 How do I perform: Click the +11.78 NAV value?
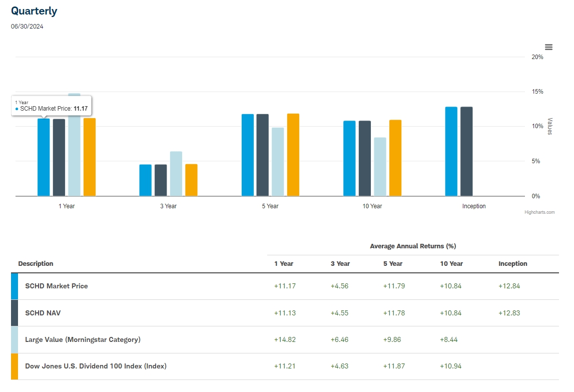tap(394, 313)
